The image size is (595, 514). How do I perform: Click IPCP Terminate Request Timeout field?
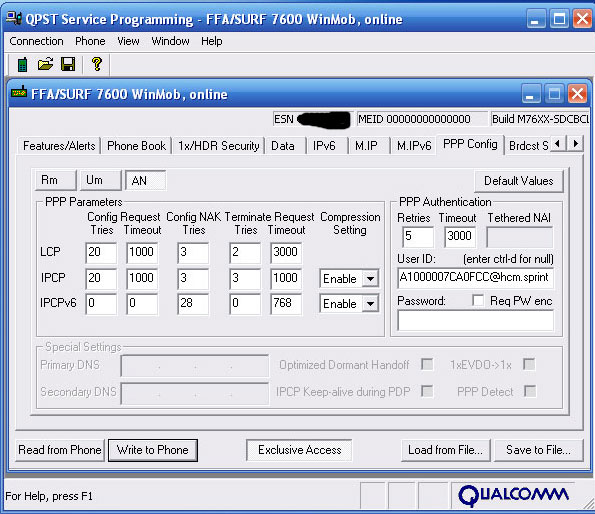coord(286,278)
